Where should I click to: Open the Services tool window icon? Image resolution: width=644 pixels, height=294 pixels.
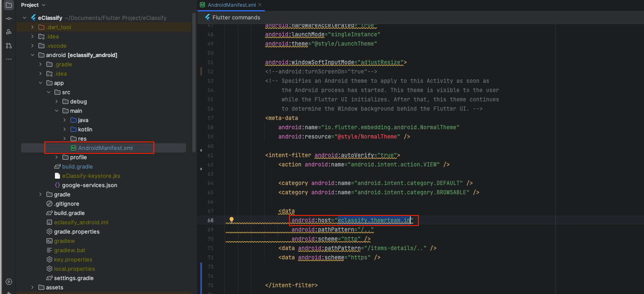[9, 282]
